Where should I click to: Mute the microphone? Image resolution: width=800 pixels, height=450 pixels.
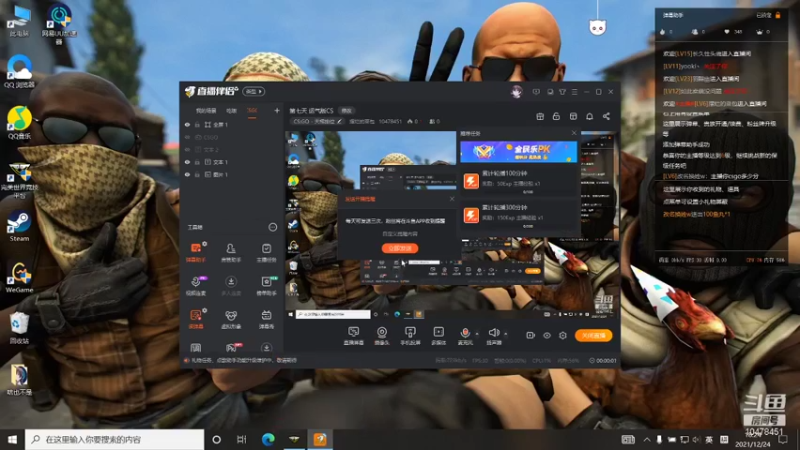(x=465, y=336)
